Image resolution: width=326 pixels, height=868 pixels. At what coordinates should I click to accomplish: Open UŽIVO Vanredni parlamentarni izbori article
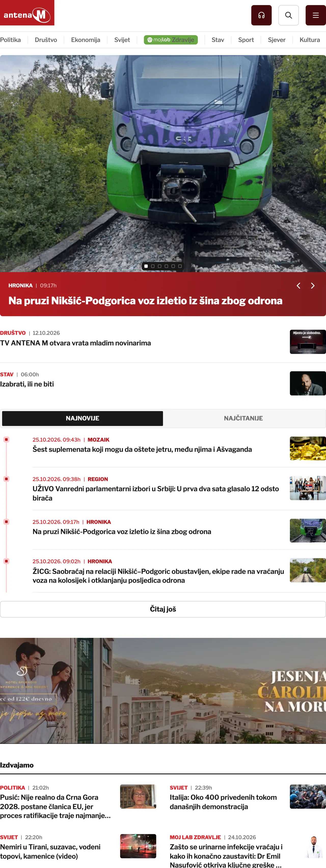tap(156, 493)
